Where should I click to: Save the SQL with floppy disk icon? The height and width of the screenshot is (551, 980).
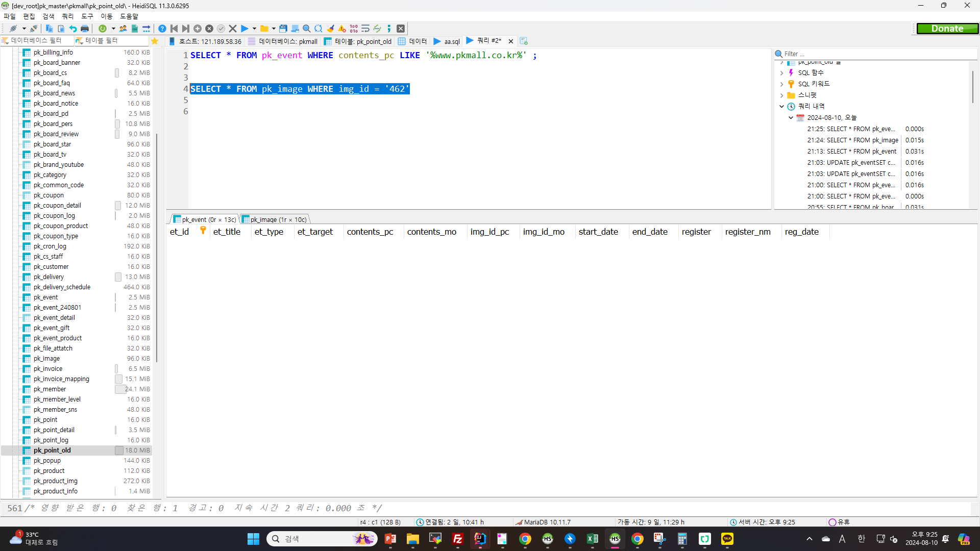point(283,29)
